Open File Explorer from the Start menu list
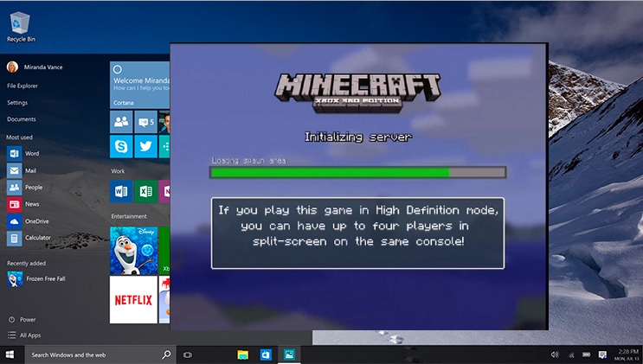Viewport: 643px width, 364px height. (x=23, y=86)
